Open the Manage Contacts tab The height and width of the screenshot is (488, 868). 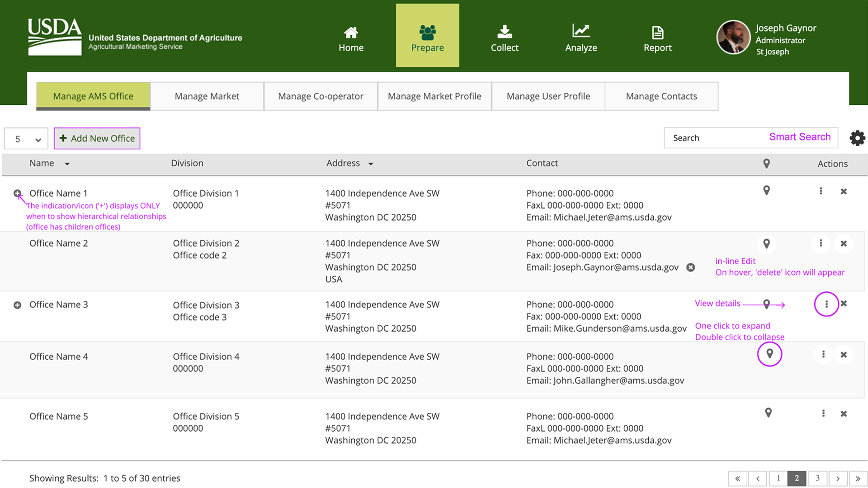coord(661,96)
